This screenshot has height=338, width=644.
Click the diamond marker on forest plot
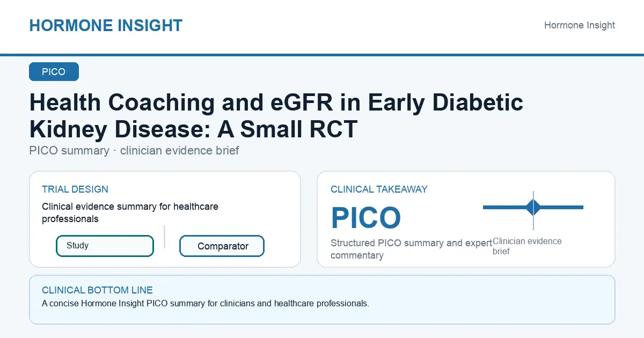pyautogui.click(x=533, y=207)
